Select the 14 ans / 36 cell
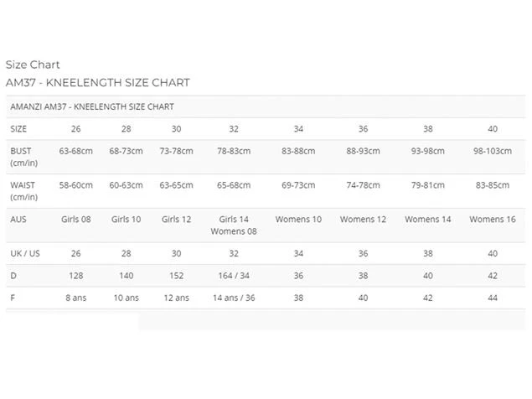 (234, 298)
